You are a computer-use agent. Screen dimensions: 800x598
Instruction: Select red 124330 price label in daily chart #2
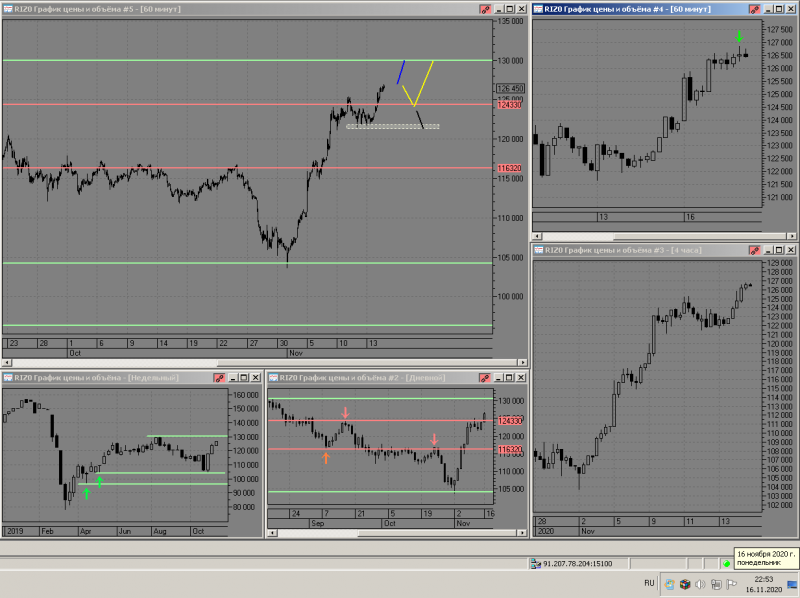(510, 421)
